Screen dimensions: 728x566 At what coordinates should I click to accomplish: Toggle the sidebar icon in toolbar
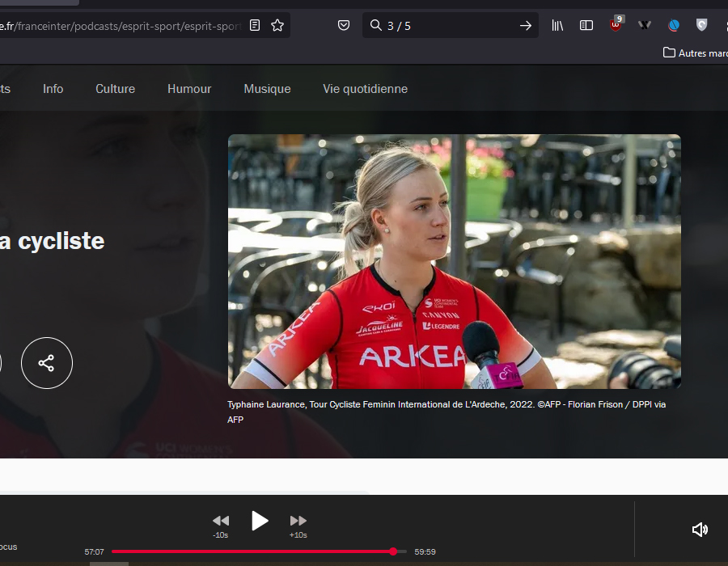(586, 25)
